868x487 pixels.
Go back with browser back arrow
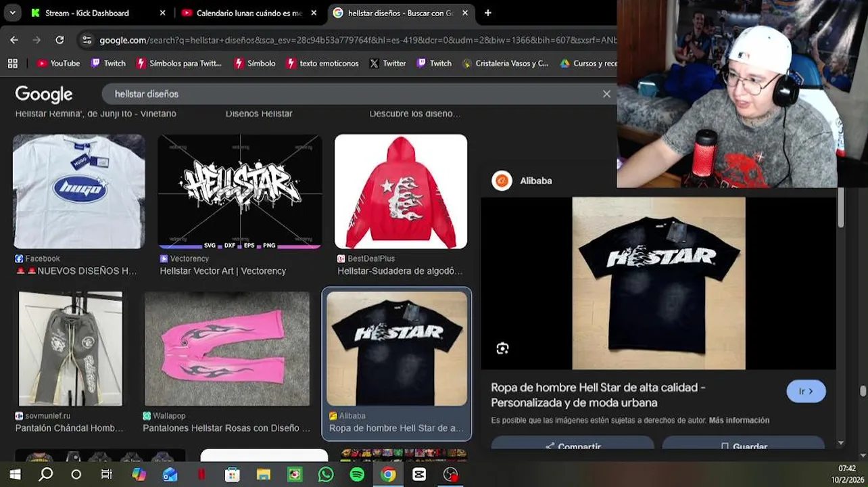click(14, 40)
